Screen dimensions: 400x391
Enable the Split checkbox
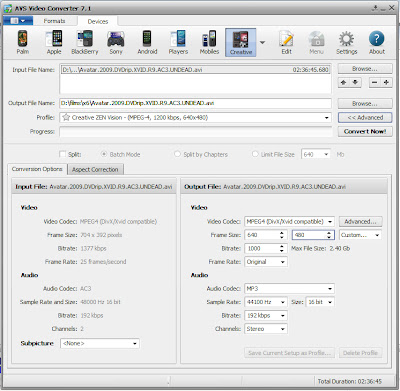point(62,154)
